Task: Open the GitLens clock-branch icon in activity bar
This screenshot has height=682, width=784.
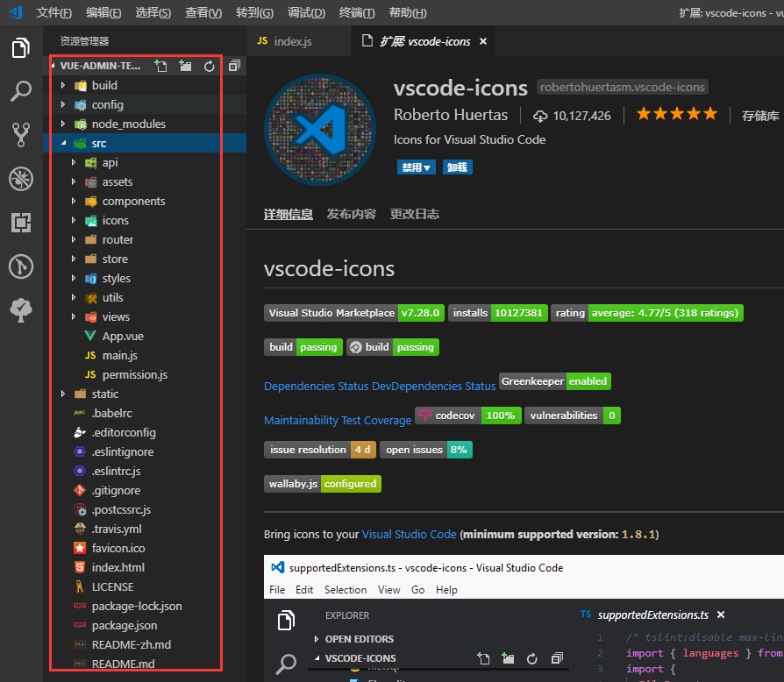Action: [x=21, y=266]
